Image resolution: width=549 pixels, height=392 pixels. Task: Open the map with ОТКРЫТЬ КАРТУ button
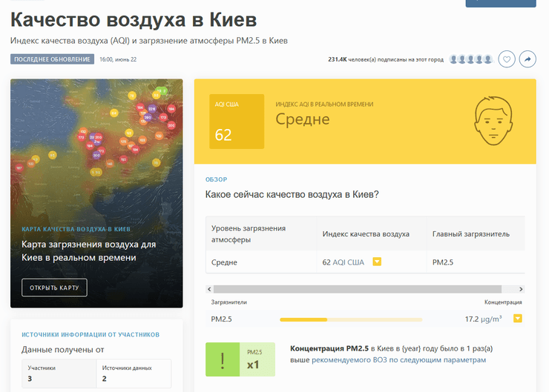[54, 288]
